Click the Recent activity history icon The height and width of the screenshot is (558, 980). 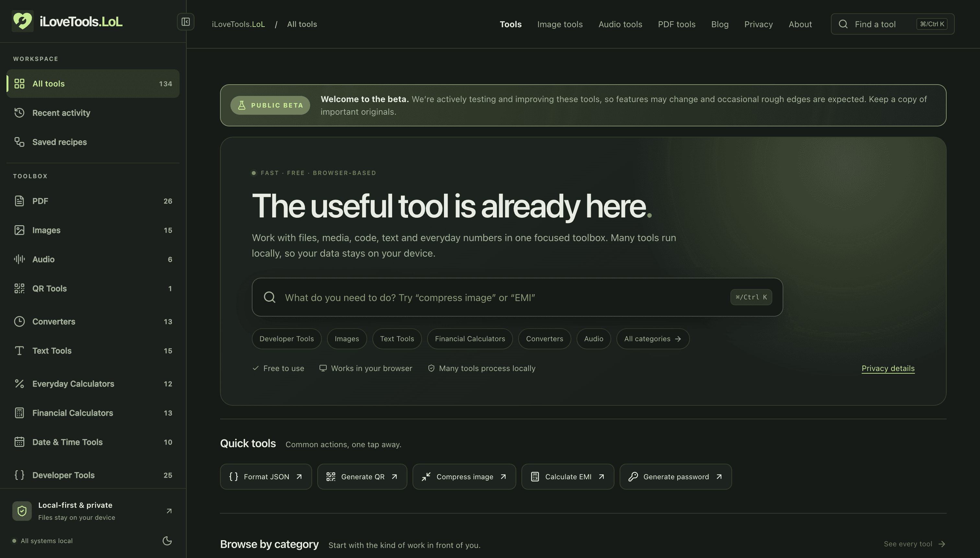pos(19,113)
